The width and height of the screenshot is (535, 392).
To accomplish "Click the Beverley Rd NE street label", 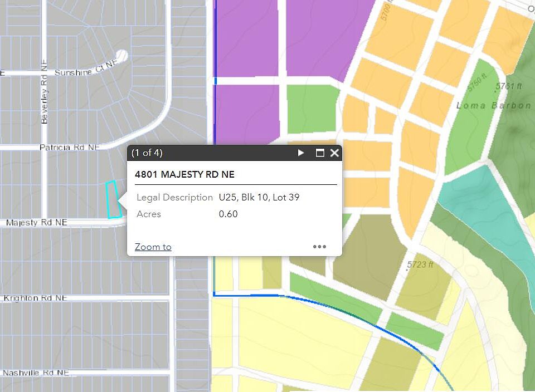I will pyautogui.click(x=44, y=91).
